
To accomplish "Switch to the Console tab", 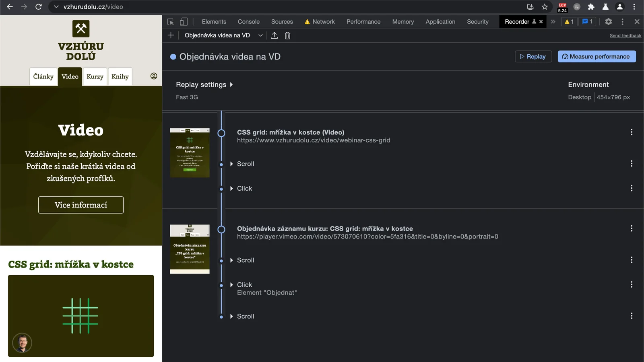I will 248,21.
